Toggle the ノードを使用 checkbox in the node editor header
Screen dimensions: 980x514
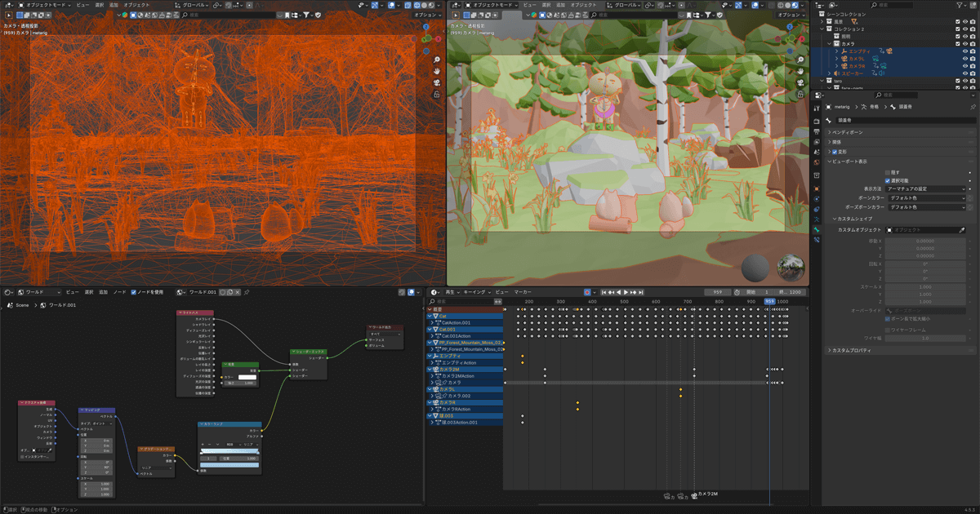(x=133, y=292)
